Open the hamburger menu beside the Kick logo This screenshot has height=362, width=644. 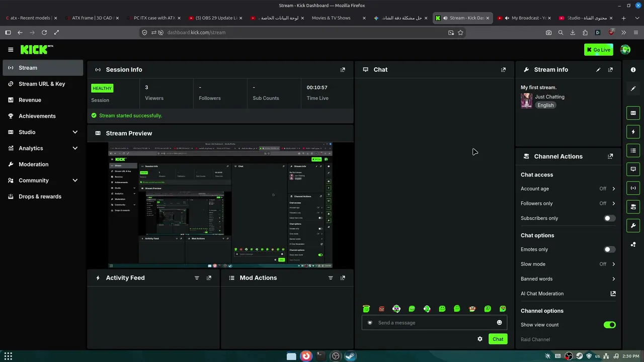click(11, 50)
